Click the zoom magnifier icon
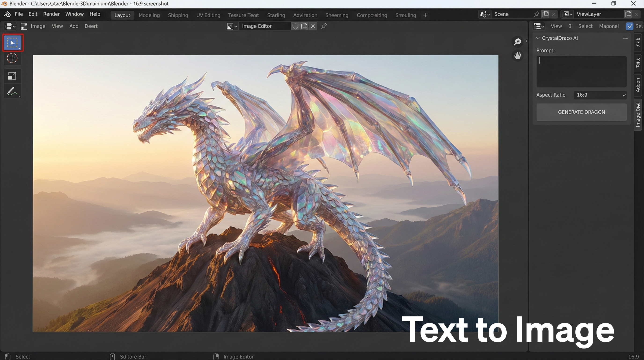Image resolution: width=644 pixels, height=360 pixels. coord(517,41)
